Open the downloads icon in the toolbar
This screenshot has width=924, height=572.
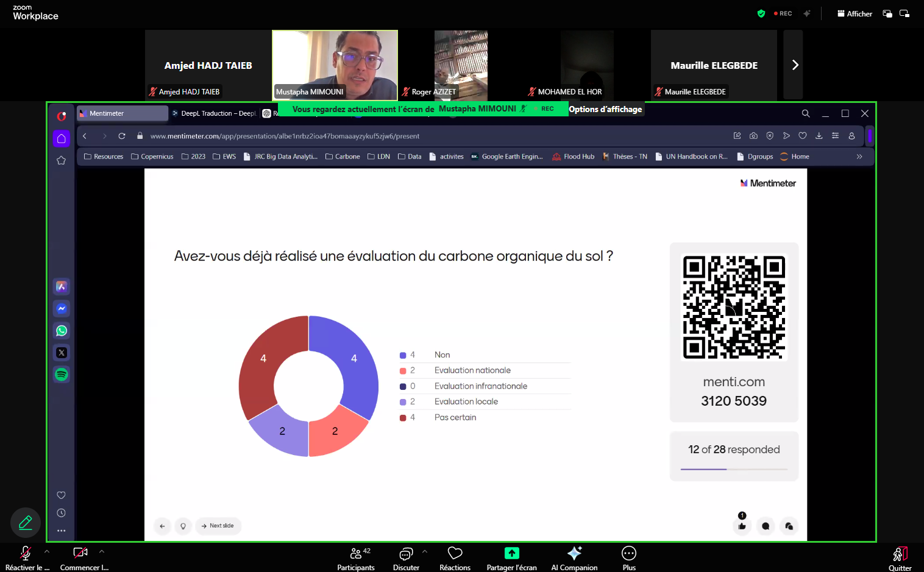pyautogui.click(x=819, y=136)
